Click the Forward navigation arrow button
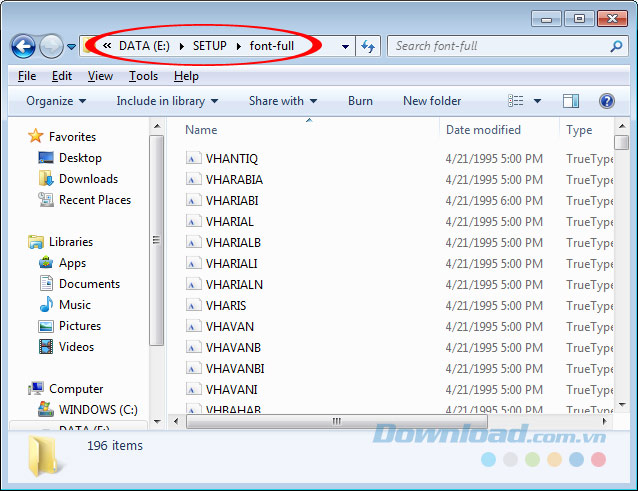Viewport: 638px width, 491px height. [51, 46]
